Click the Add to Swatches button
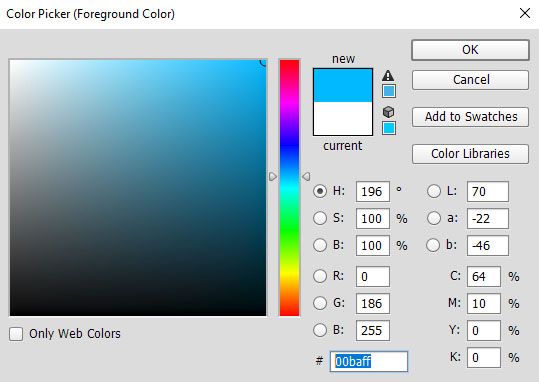Viewport: 539px width, 382px height. click(x=470, y=117)
